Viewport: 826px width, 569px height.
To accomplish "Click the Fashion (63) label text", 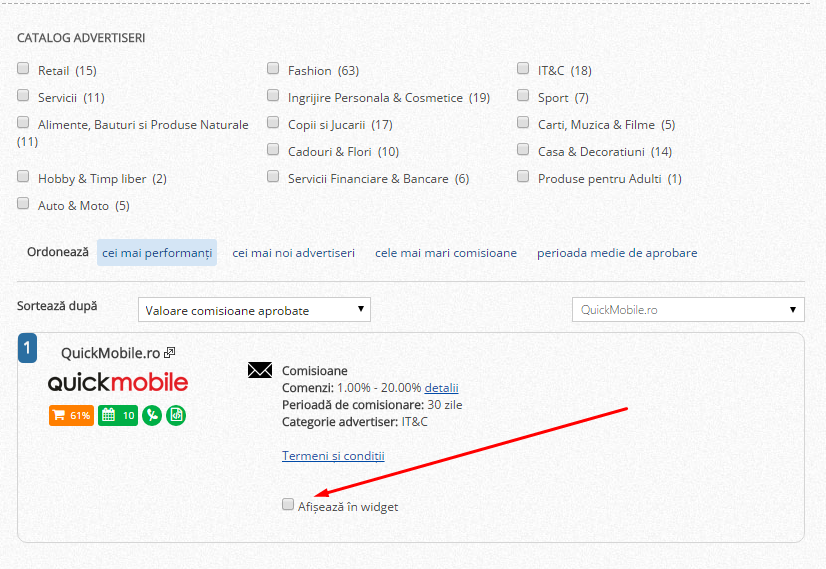I will point(323,71).
